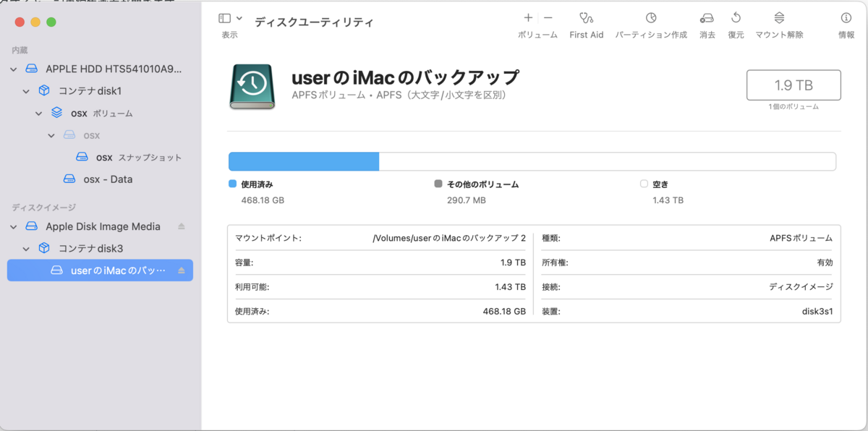Click the マウントポイント path value
The width and height of the screenshot is (868, 431).
pos(448,238)
